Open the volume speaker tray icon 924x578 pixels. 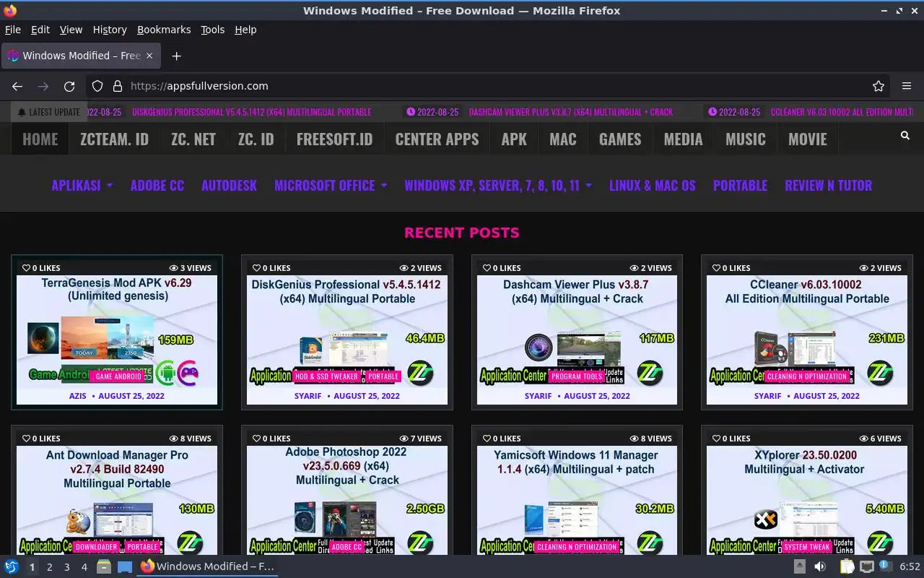pos(820,566)
